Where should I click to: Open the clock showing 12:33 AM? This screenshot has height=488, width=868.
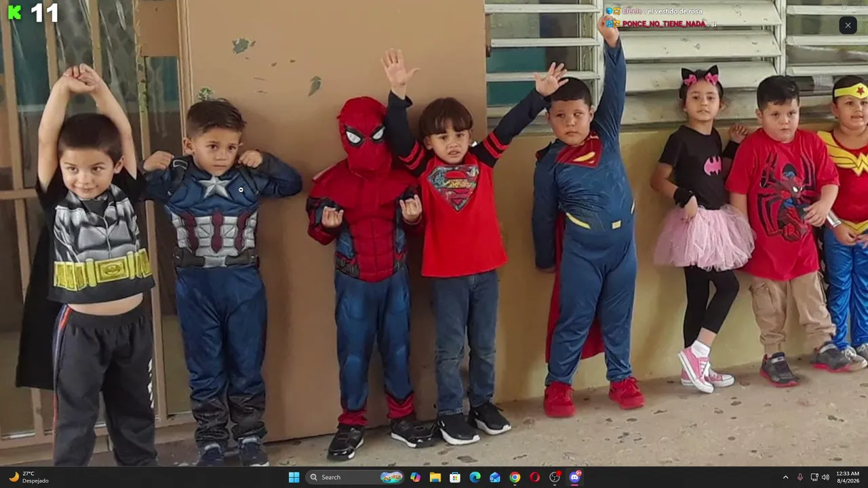848,477
